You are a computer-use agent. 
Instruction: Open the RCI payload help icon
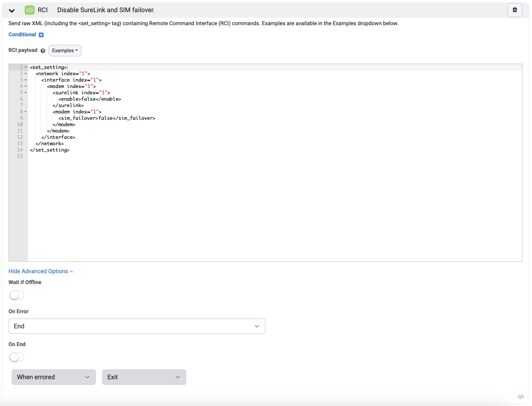click(x=43, y=51)
